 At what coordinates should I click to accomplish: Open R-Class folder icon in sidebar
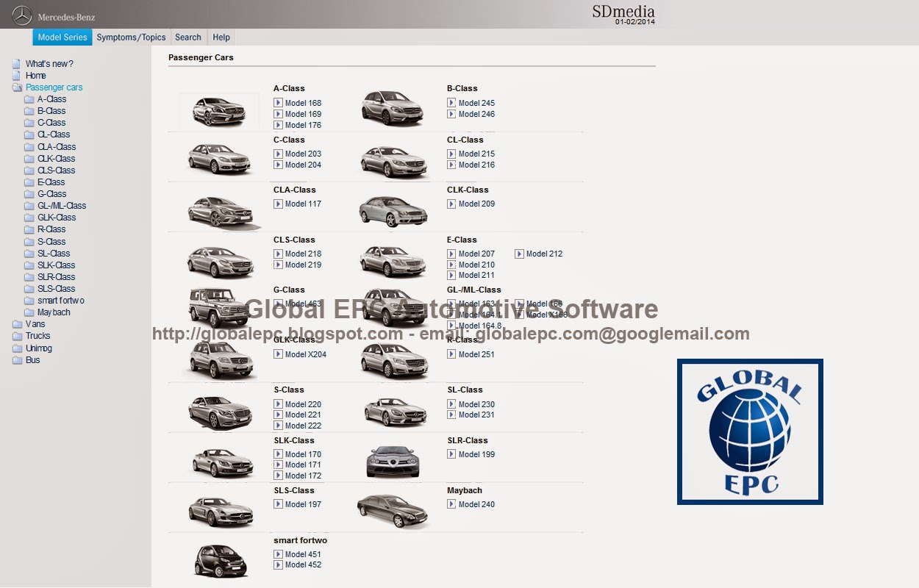click(x=29, y=229)
